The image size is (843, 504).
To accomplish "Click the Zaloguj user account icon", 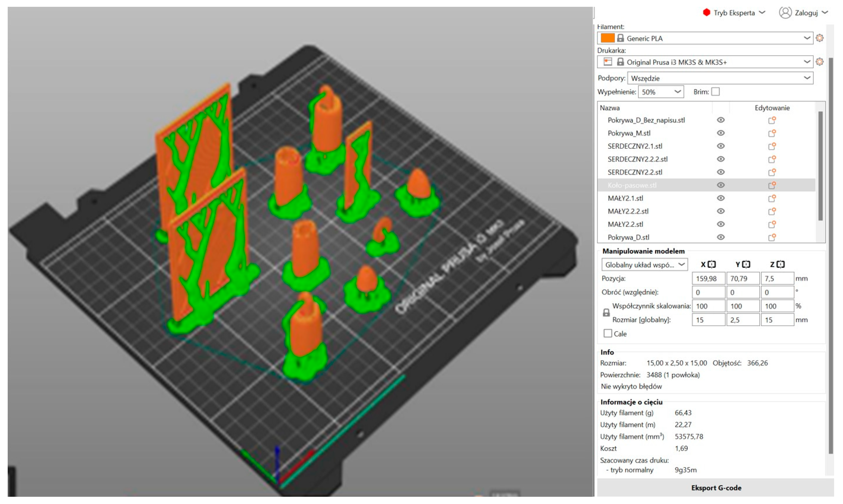I will [x=785, y=12].
